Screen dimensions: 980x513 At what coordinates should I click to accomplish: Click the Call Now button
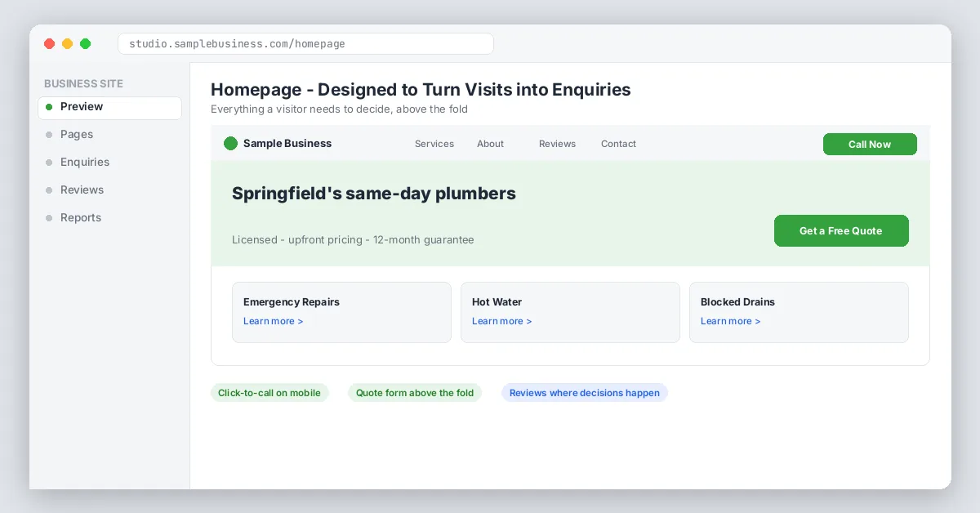pos(870,145)
